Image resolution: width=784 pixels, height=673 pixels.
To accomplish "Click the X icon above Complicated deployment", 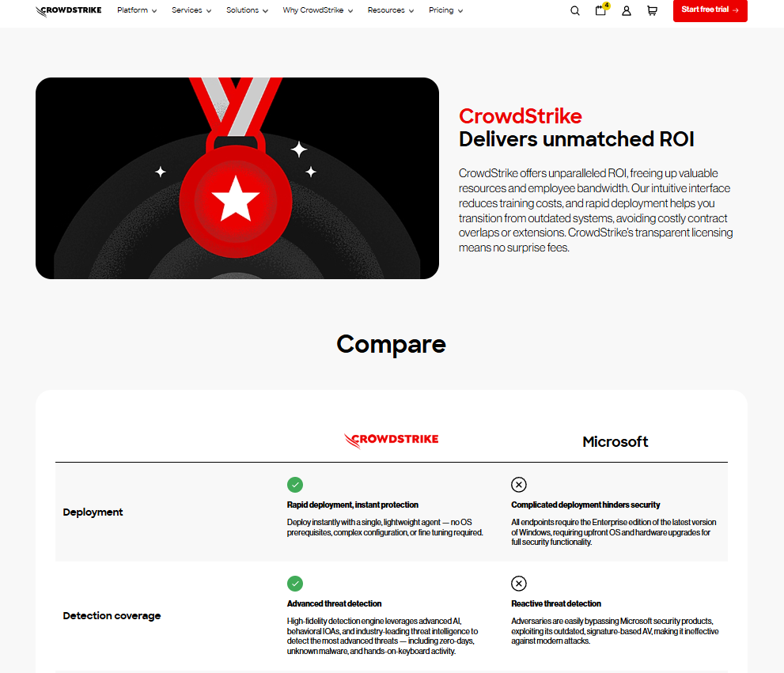I will [519, 485].
